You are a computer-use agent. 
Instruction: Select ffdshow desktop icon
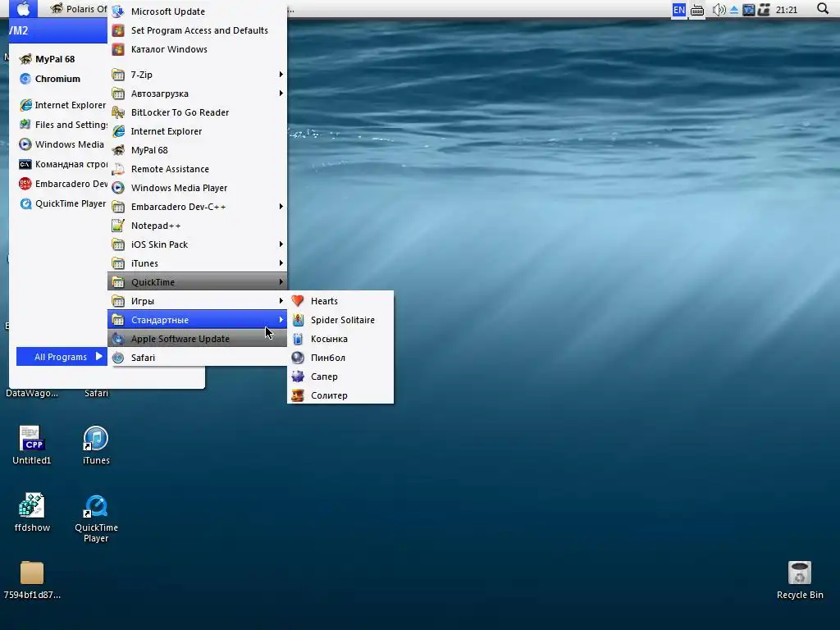point(32,512)
